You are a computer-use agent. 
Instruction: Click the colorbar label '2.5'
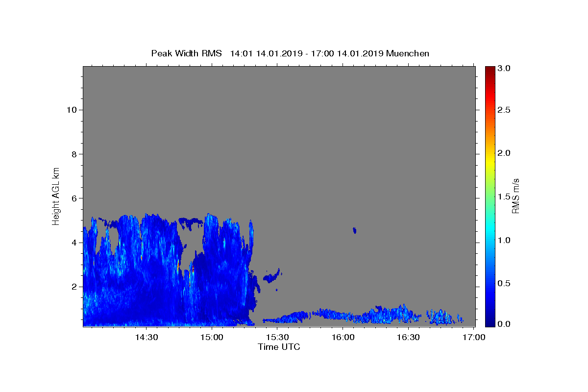tap(504, 110)
